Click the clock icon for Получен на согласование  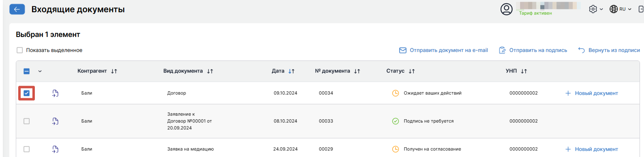[396, 149]
